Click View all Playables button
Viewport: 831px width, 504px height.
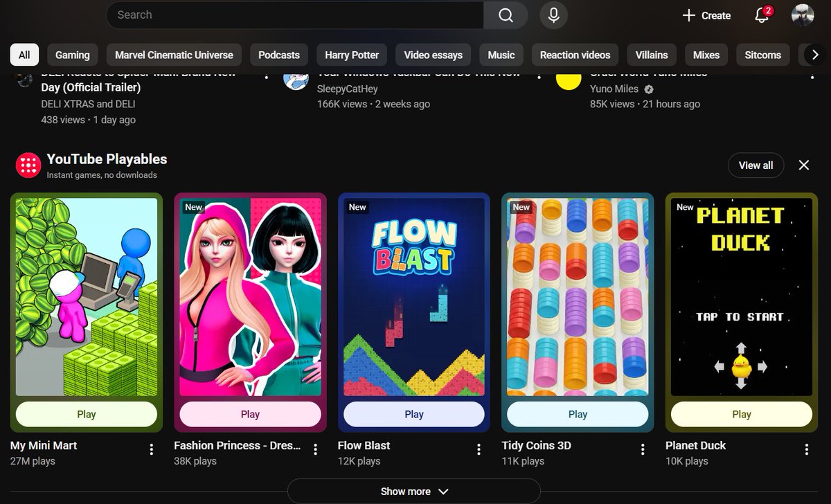point(756,165)
